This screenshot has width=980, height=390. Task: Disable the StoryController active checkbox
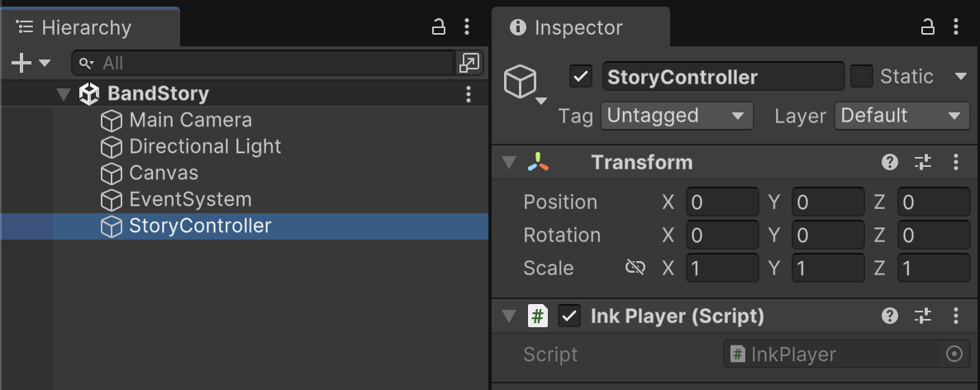tap(581, 77)
